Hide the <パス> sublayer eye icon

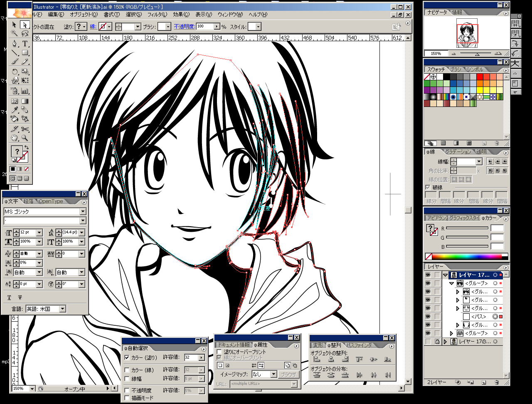pyautogui.click(x=428, y=317)
